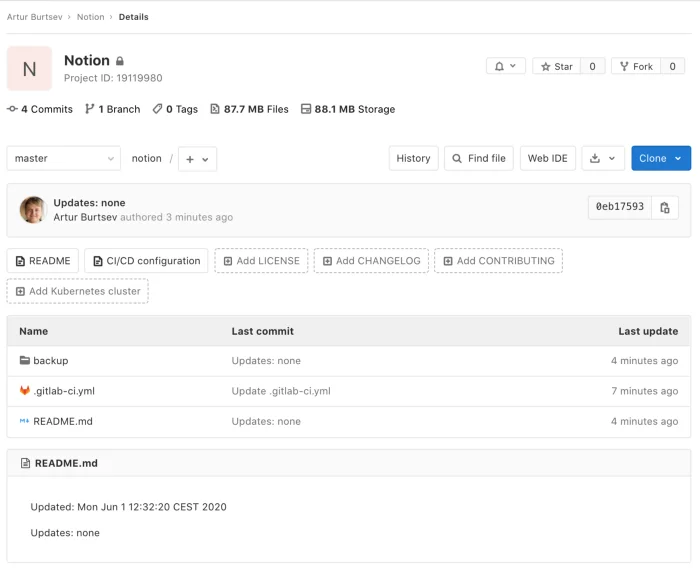Click Add Kubernetes cluster button
The height and width of the screenshot is (577, 700).
tap(78, 291)
